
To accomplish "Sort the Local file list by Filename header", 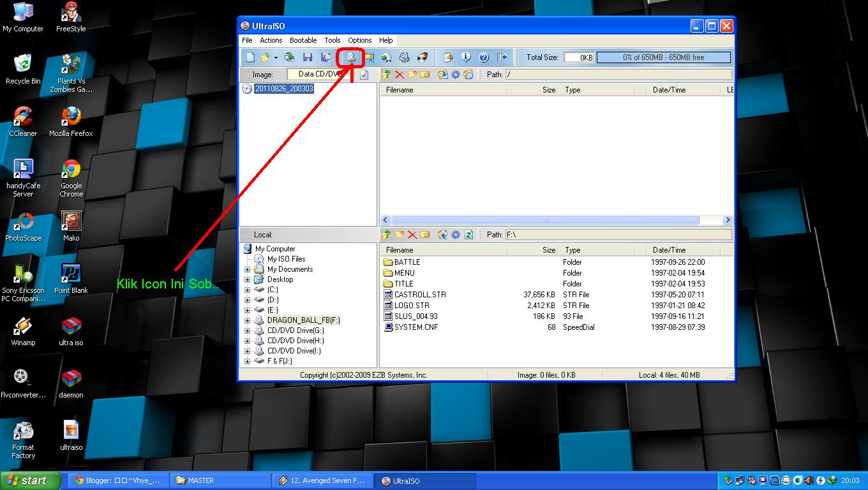I will coord(445,250).
